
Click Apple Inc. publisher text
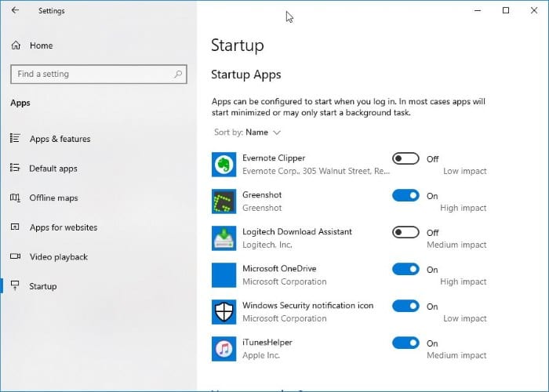click(261, 355)
